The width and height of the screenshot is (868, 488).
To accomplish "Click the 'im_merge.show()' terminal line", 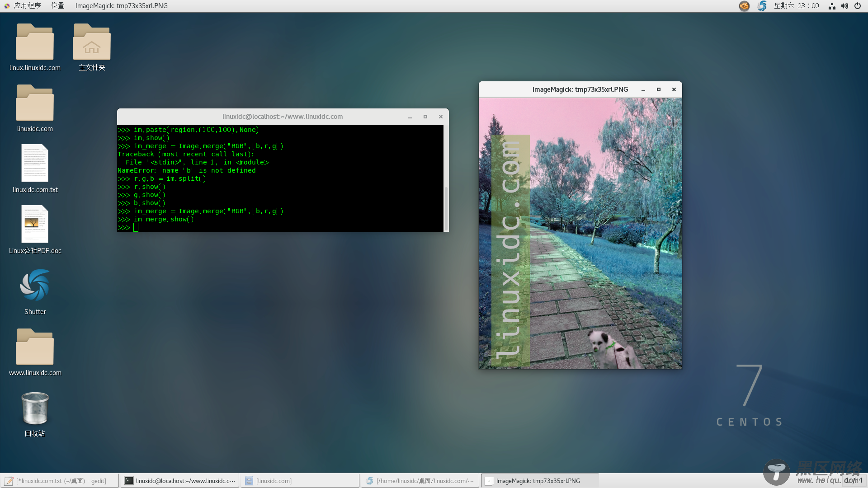I will 156,219.
